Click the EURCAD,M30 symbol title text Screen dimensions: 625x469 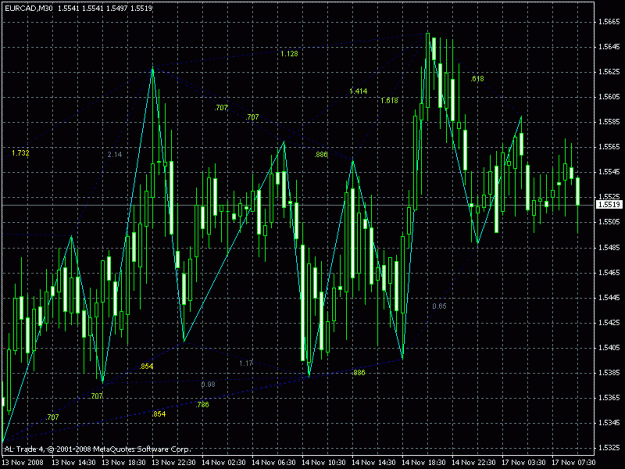tap(28, 8)
